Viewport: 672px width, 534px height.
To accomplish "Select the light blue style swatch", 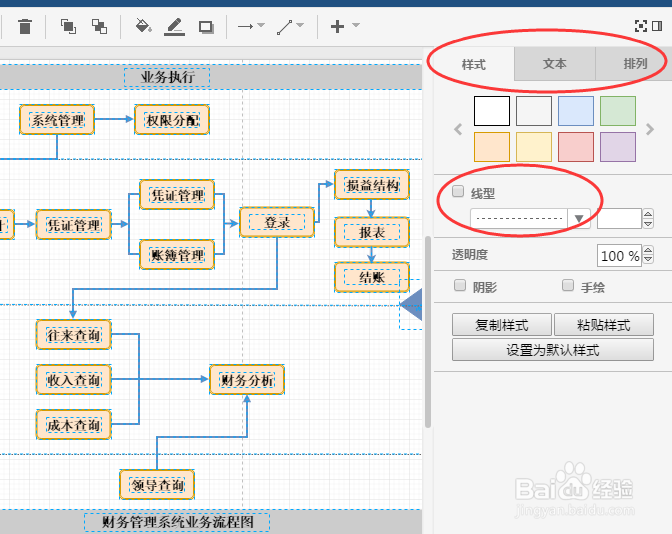I will tap(576, 111).
